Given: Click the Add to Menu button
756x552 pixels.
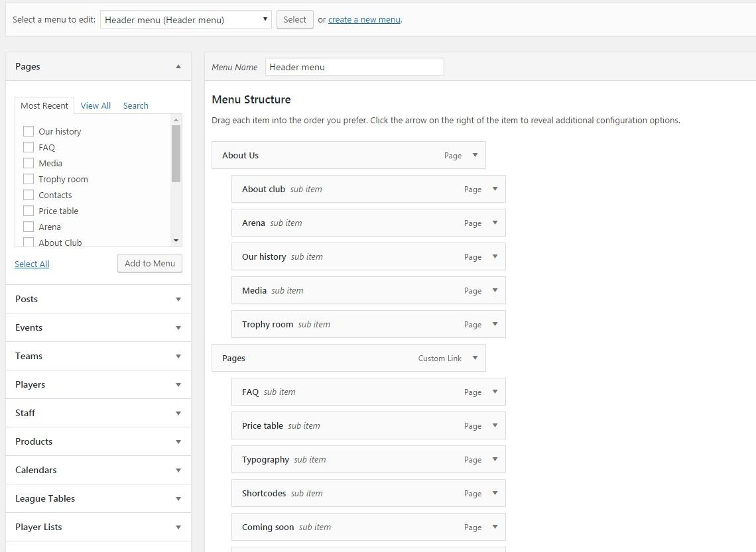Looking at the screenshot, I should pyautogui.click(x=149, y=263).
